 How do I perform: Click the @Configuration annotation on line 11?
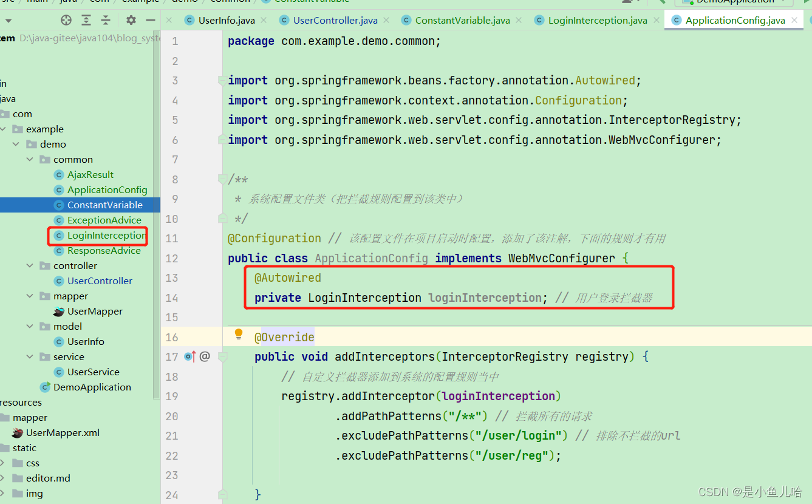(275, 238)
